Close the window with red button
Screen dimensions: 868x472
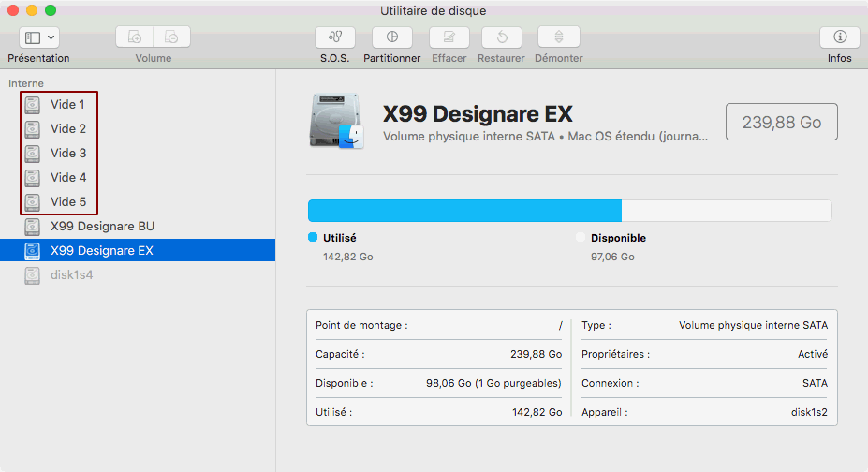[13, 10]
